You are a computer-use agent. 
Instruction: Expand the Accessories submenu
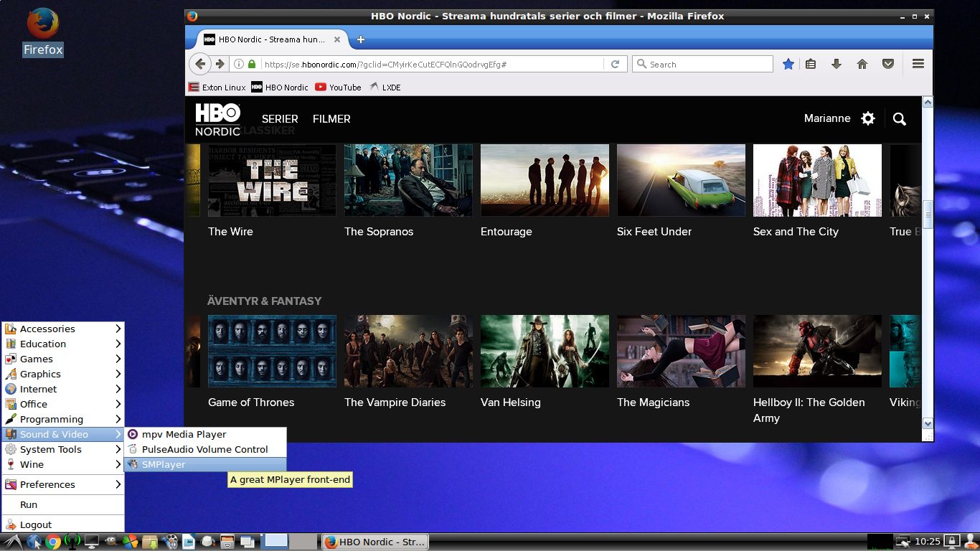pyautogui.click(x=62, y=329)
